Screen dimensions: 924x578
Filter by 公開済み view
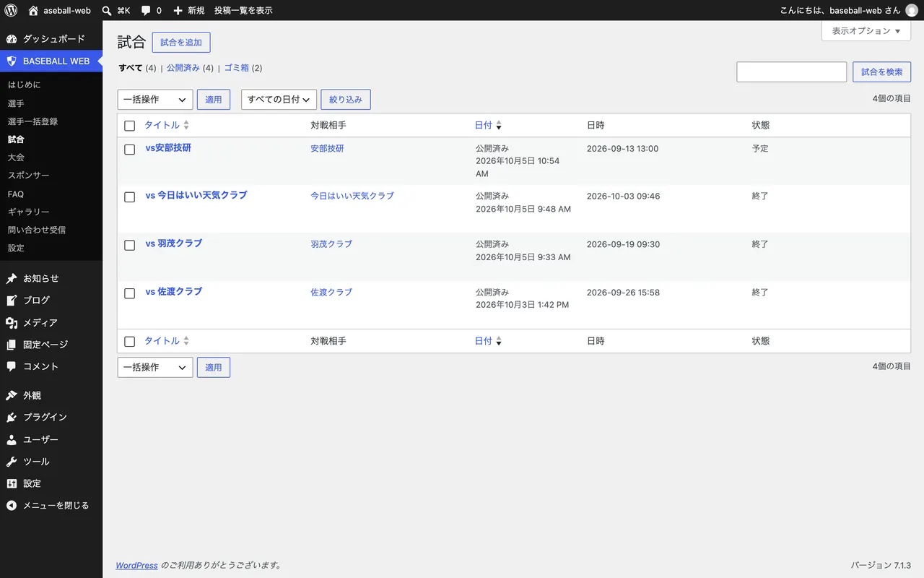click(183, 68)
